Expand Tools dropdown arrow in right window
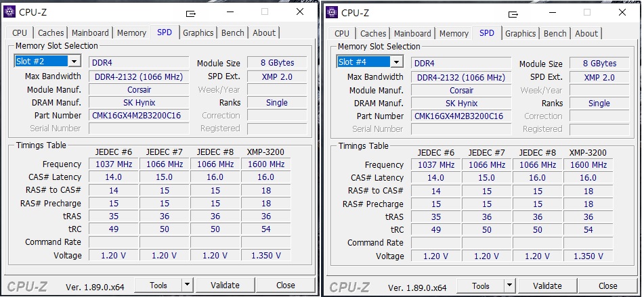Viewport: 644px width, 297px height. click(509, 285)
